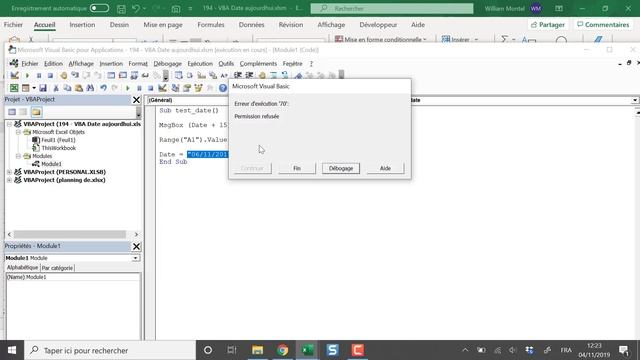Click the Break (pause) icon in Standard toolbar
Screen dimensions: 640x360
[x=139, y=88]
